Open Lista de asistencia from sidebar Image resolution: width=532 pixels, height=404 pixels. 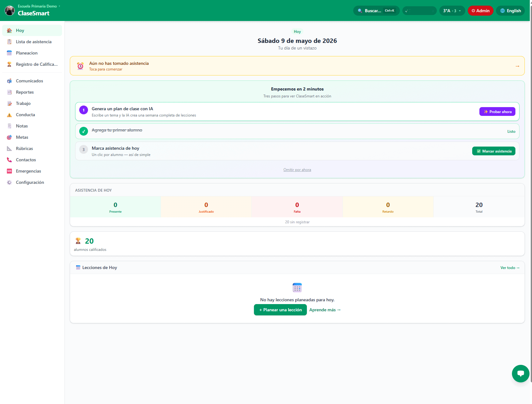point(32,42)
